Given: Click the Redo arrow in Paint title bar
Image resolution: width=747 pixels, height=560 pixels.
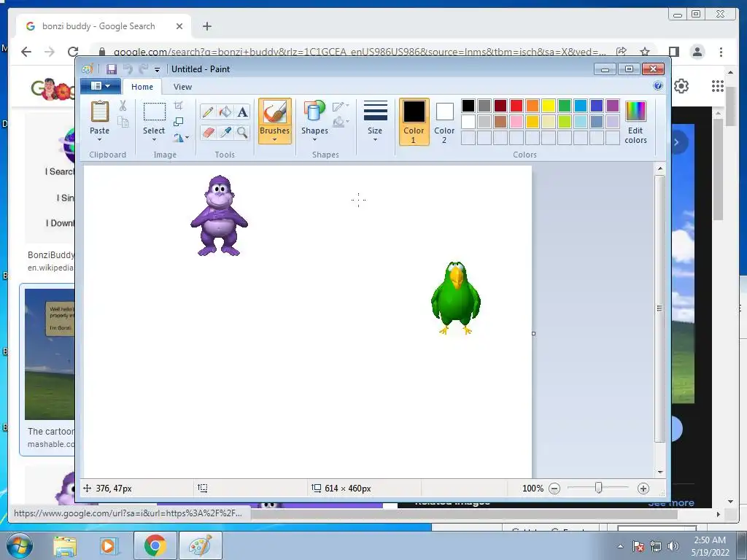Looking at the screenshot, I should [144, 69].
